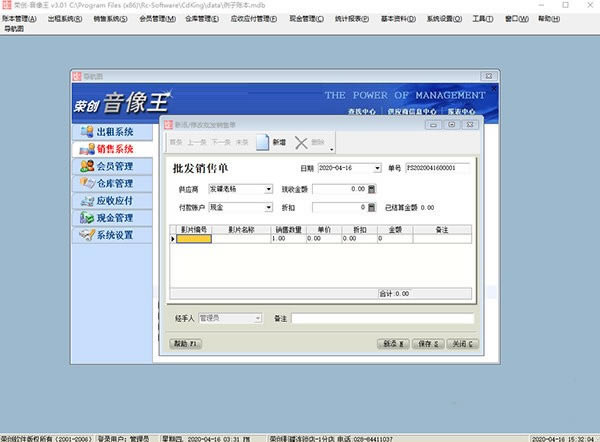Open the 出租系统 rental system sidebar icon
Viewport: 600px width, 442px height.
coord(87,132)
